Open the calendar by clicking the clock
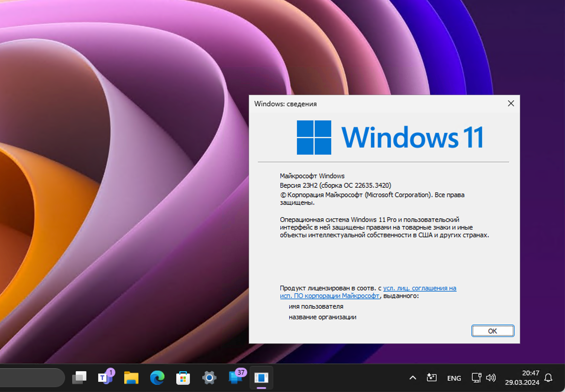Screen dimensions: 565x392 [x=522, y=378]
